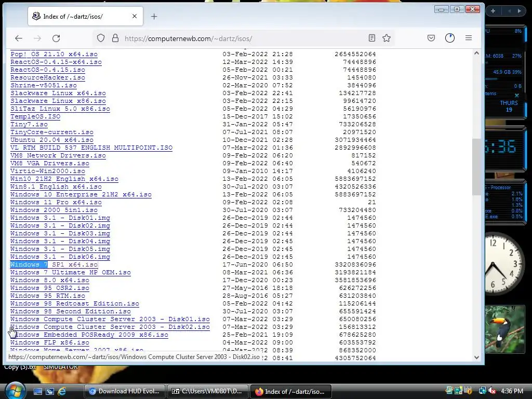This screenshot has width=532, height=399.
Task: Open a new tab with plus
Action: (154, 16)
